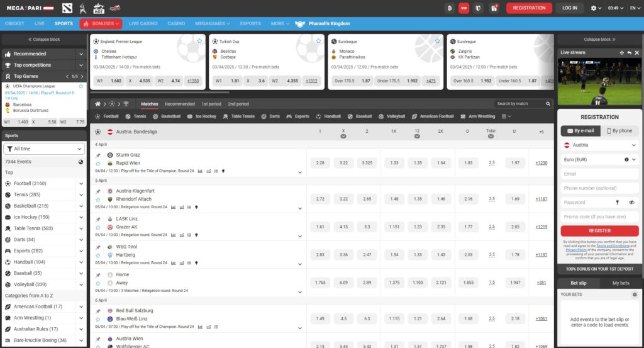Click the search magnifier icon

[x=548, y=104]
